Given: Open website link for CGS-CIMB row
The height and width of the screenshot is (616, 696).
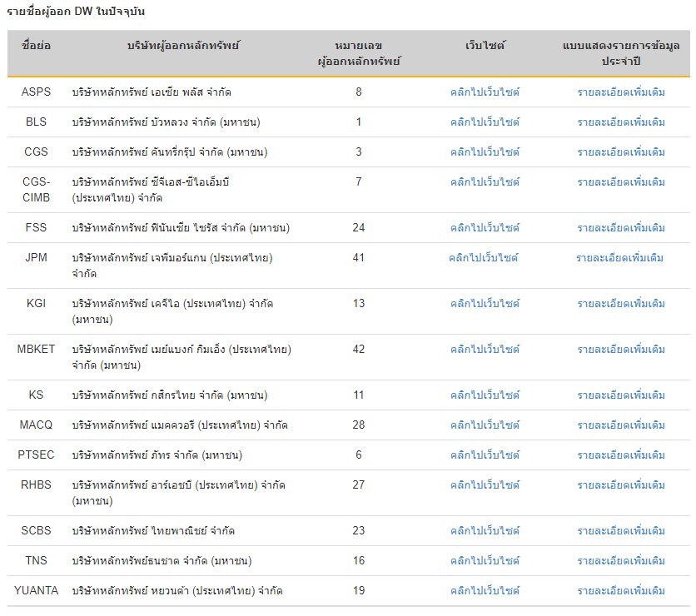Looking at the screenshot, I should tap(485, 182).
